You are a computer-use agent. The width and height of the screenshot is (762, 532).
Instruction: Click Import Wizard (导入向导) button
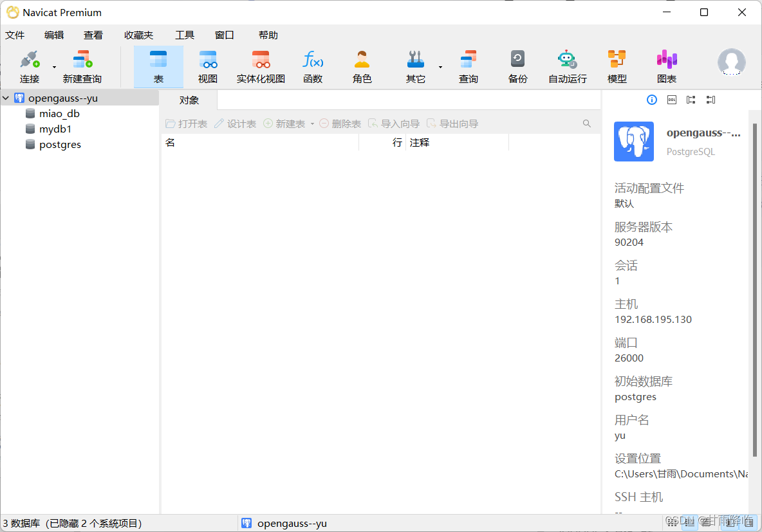click(x=394, y=124)
